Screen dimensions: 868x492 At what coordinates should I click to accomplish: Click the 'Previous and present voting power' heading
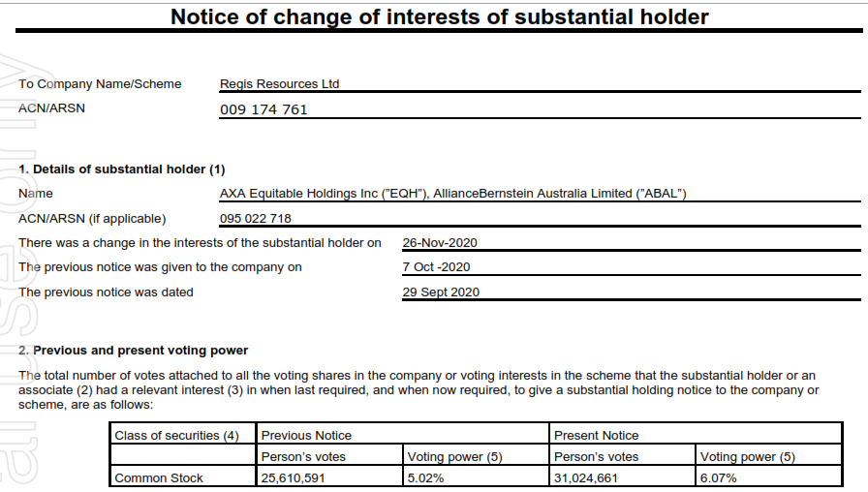(134, 351)
